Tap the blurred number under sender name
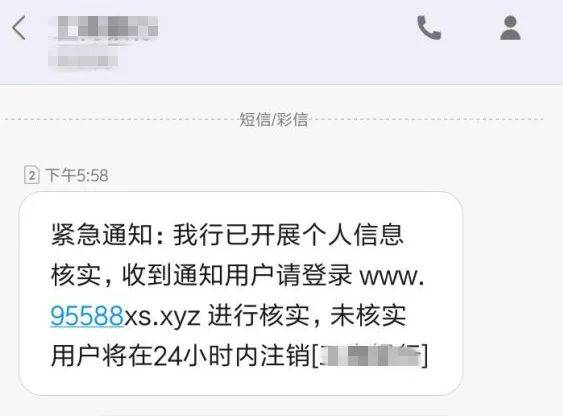563x416 pixels. click(84, 59)
